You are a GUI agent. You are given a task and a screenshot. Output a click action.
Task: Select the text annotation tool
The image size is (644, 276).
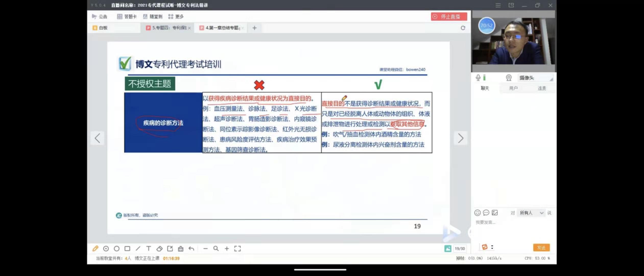(x=149, y=248)
